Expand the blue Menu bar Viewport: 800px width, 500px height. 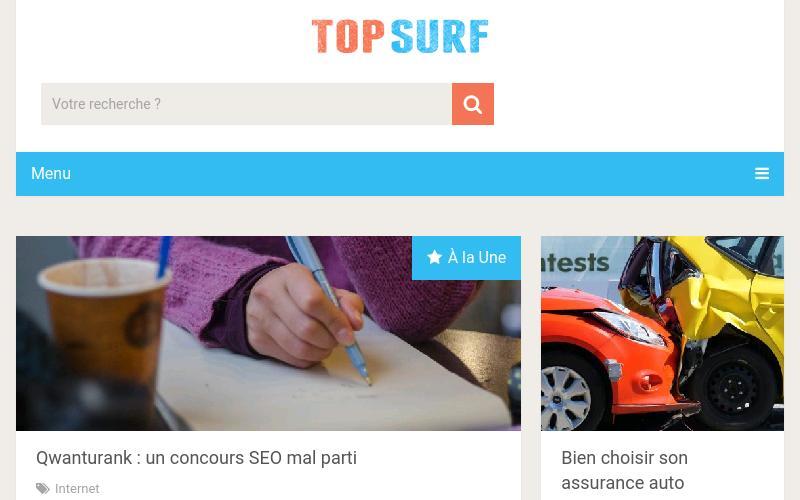click(400, 174)
